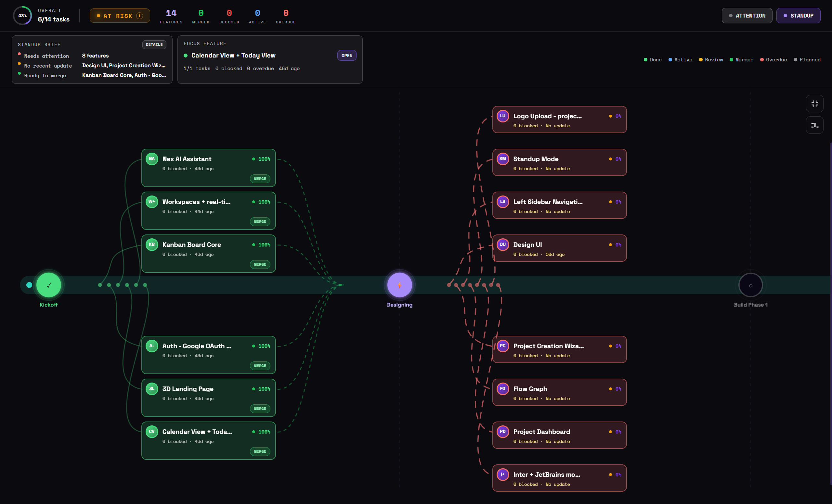Click the No recent update brief row

[92, 66]
